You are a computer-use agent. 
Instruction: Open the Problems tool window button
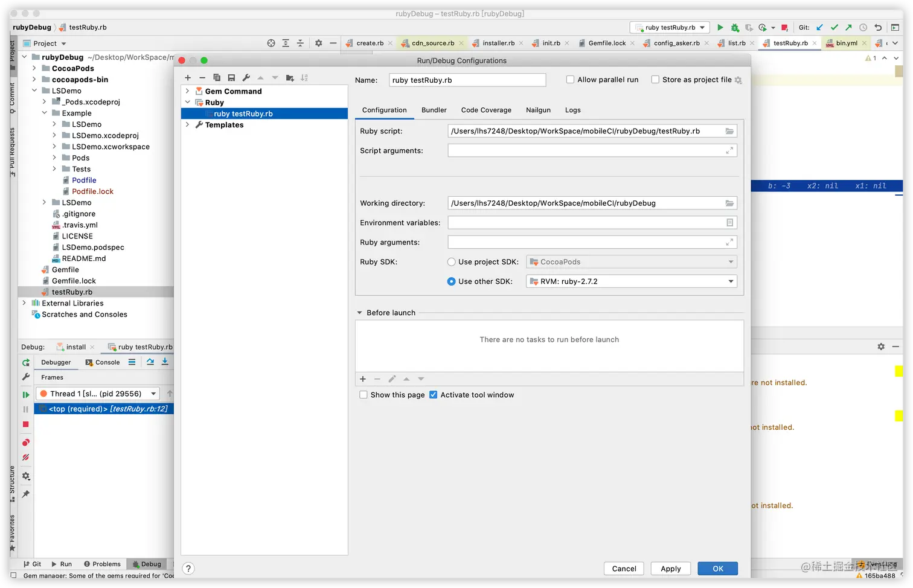click(102, 564)
